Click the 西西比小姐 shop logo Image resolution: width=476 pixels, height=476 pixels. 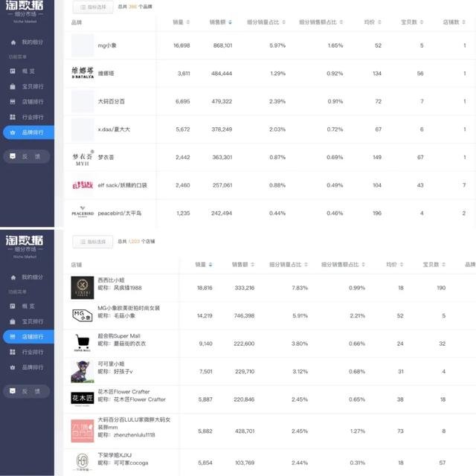[83, 288]
